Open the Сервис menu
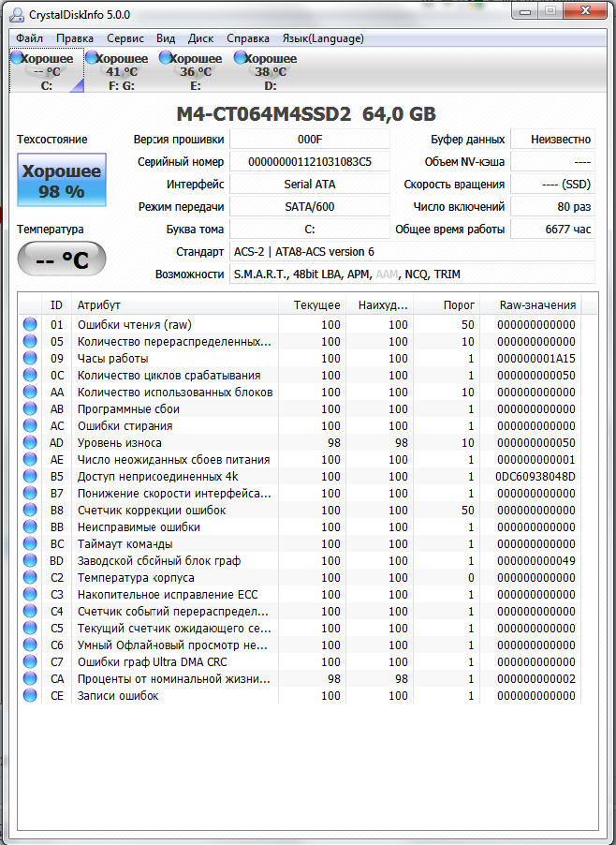This screenshot has height=845, width=616. (125, 38)
